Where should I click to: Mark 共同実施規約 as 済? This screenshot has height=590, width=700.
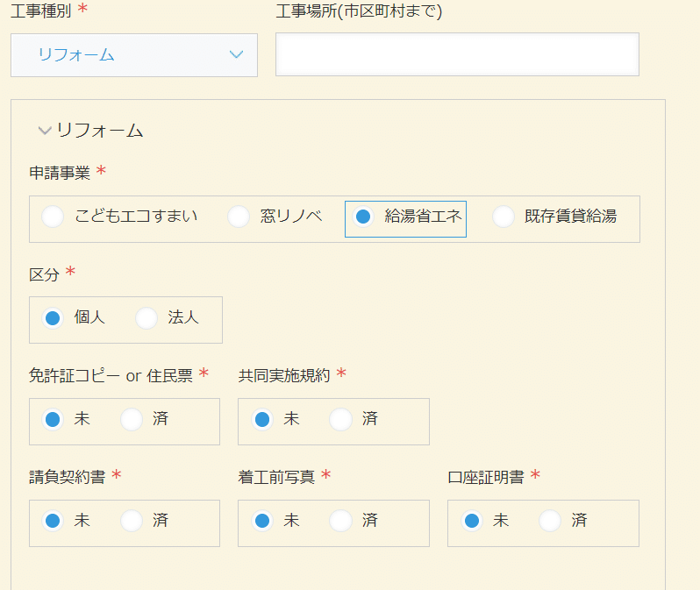(340, 420)
